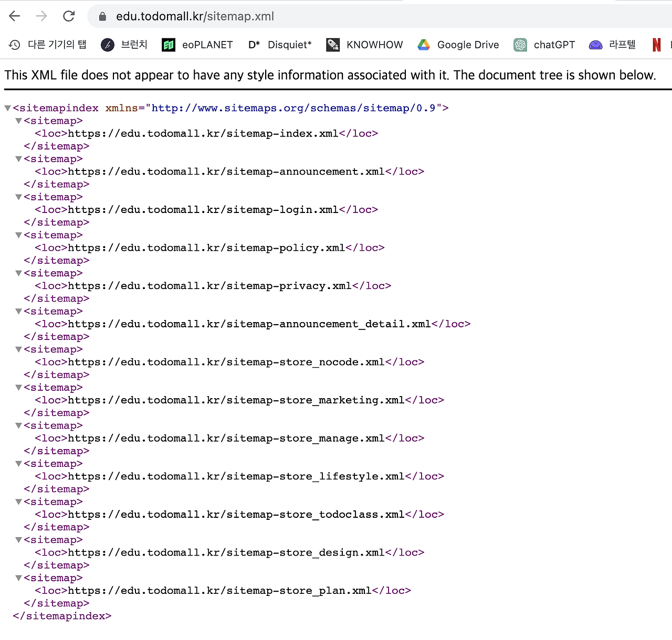672x640 pixels.
Task: Collapse the sitemap-store_plan entry
Action: coord(18,578)
